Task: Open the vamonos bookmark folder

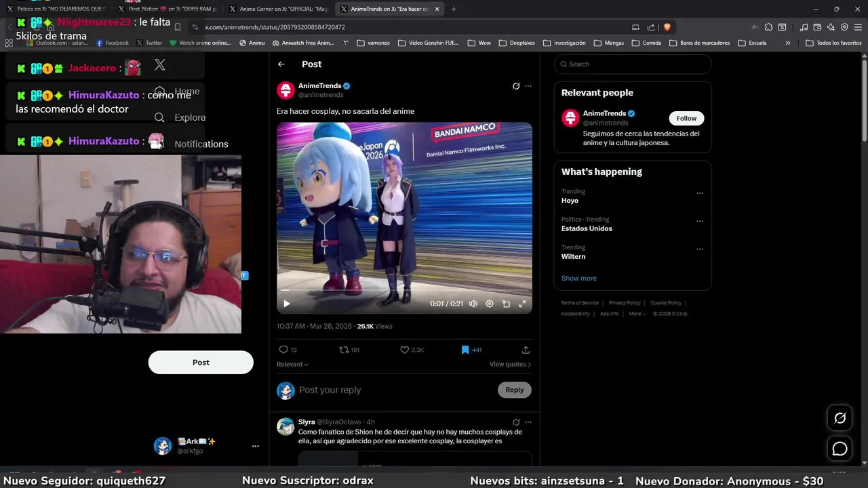Action: point(373,43)
